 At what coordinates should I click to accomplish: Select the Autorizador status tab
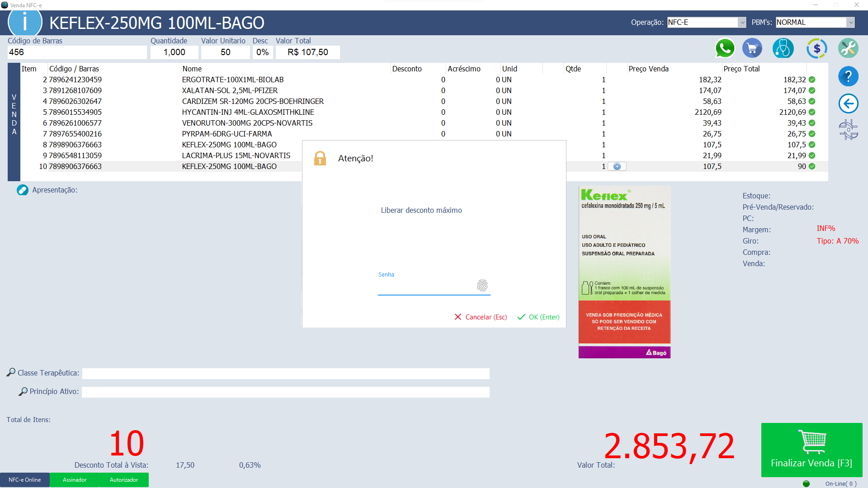click(124, 480)
